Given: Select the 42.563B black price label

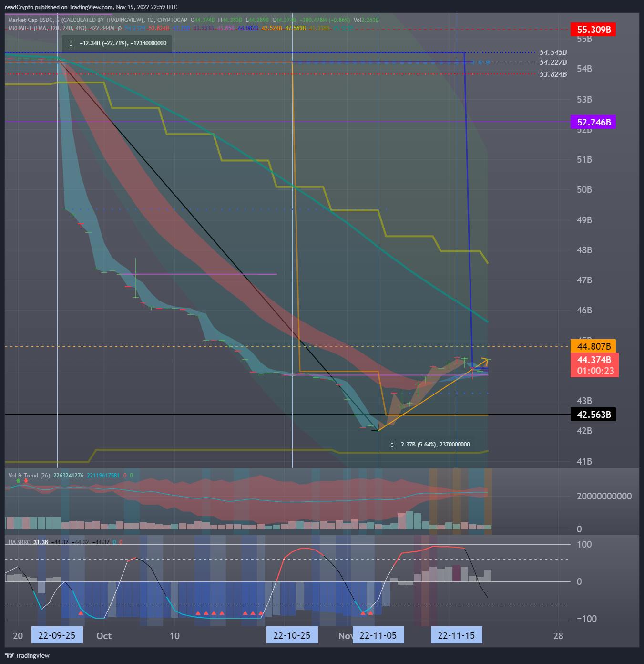Looking at the screenshot, I should 593,415.
